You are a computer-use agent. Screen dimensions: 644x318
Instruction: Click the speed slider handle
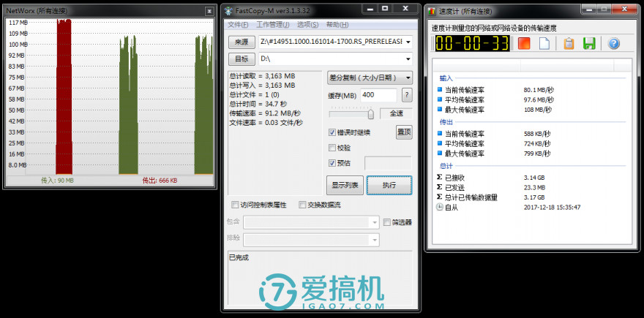point(370,113)
